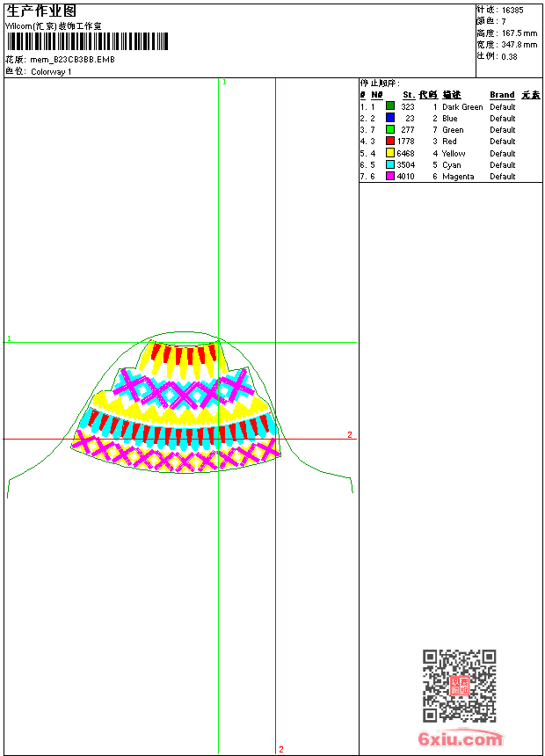The image size is (545, 756).
Task: Click the 'N#' column header
Action: (x=377, y=95)
